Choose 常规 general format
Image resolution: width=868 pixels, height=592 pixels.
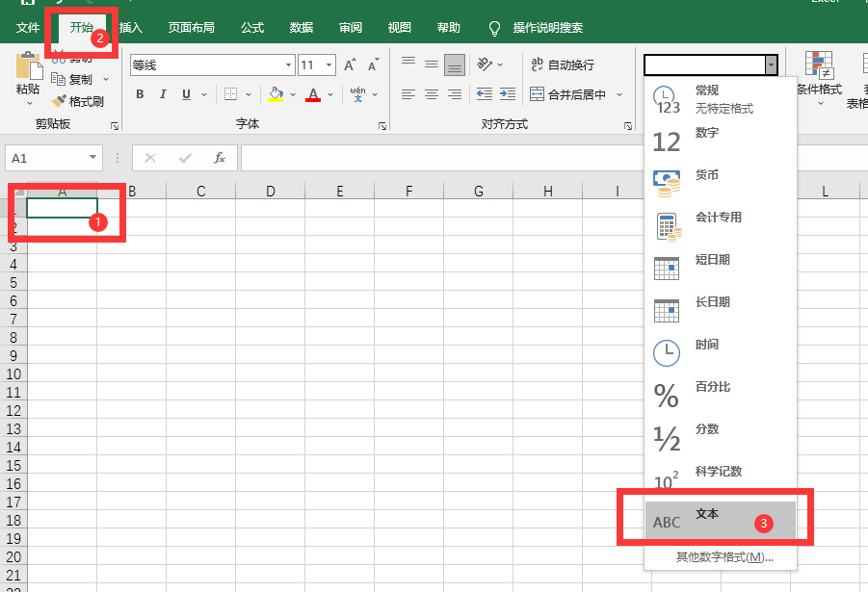[x=721, y=99]
